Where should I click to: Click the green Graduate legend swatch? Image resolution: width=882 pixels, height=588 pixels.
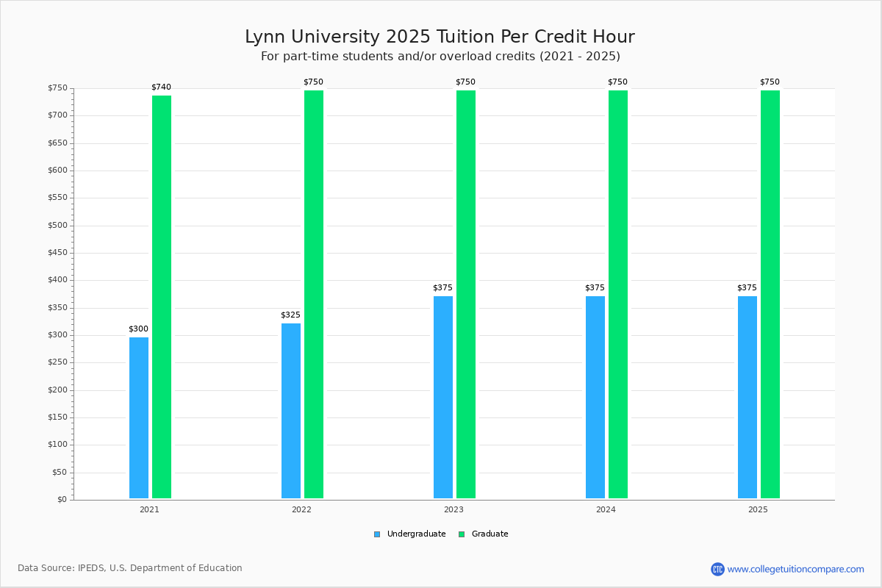point(462,534)
